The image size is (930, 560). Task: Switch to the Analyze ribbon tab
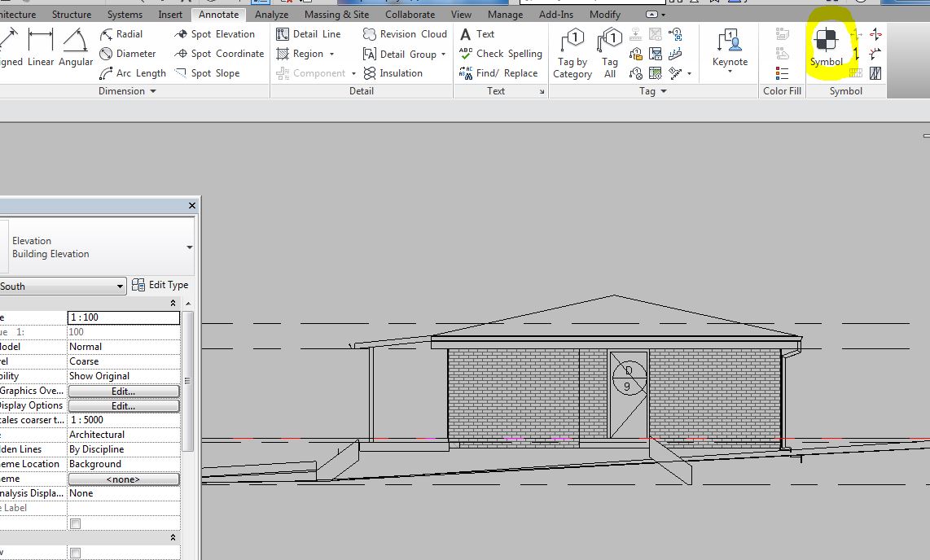point(271,14)
